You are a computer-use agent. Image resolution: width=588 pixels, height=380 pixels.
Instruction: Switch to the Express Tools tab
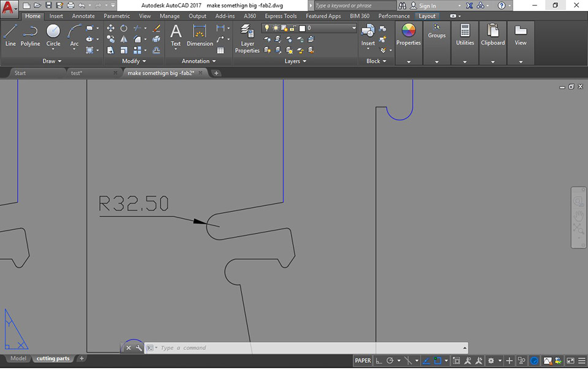tap(281, 16)
